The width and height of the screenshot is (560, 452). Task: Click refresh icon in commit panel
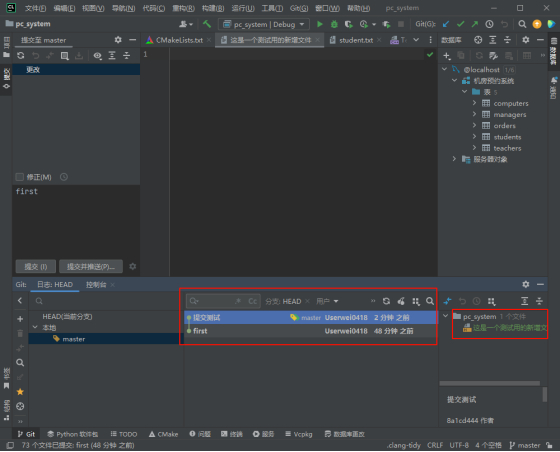point(21,55)
